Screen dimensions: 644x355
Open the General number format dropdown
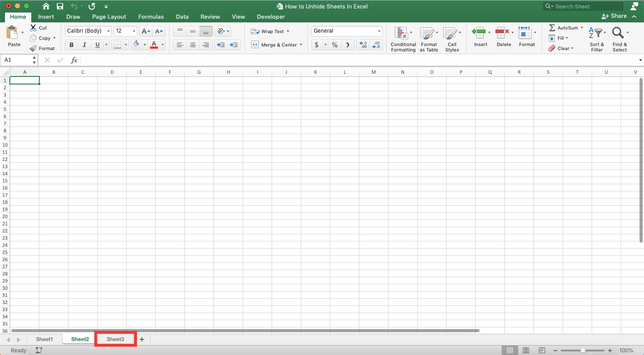(x=379, y=31)
